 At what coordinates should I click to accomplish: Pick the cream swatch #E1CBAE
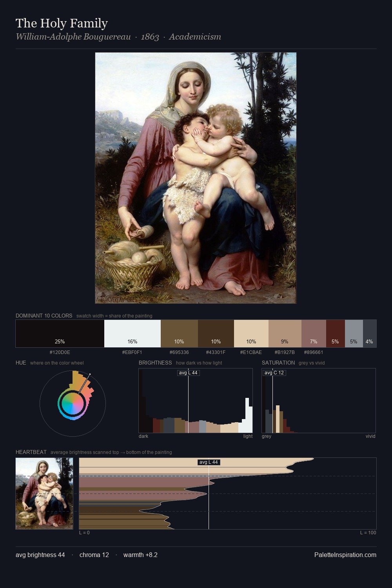251,334
